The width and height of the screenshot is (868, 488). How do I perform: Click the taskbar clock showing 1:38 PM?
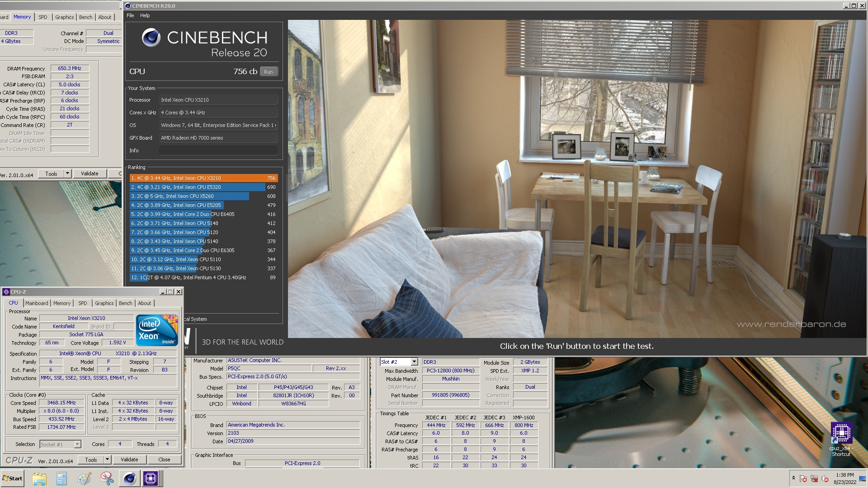844,479
